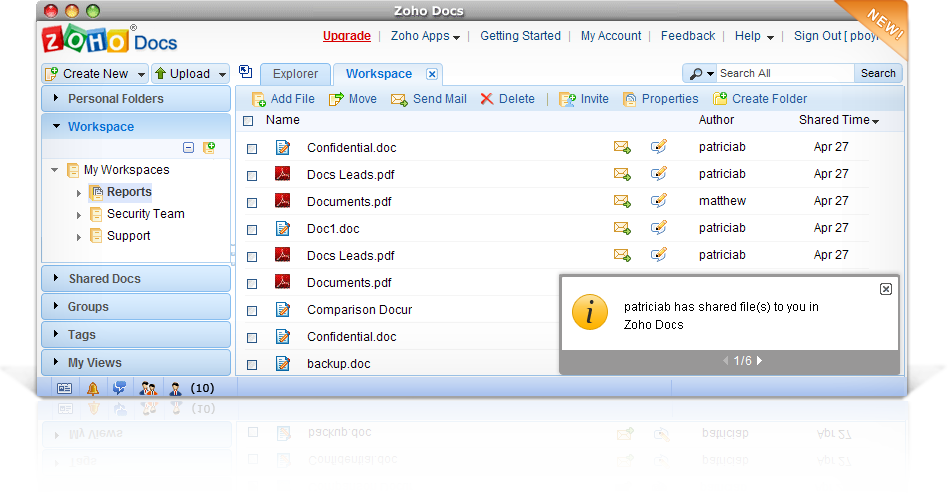948x493 pixels.
Task: Sort by the Shared Time column header
Action: point(839,120)
